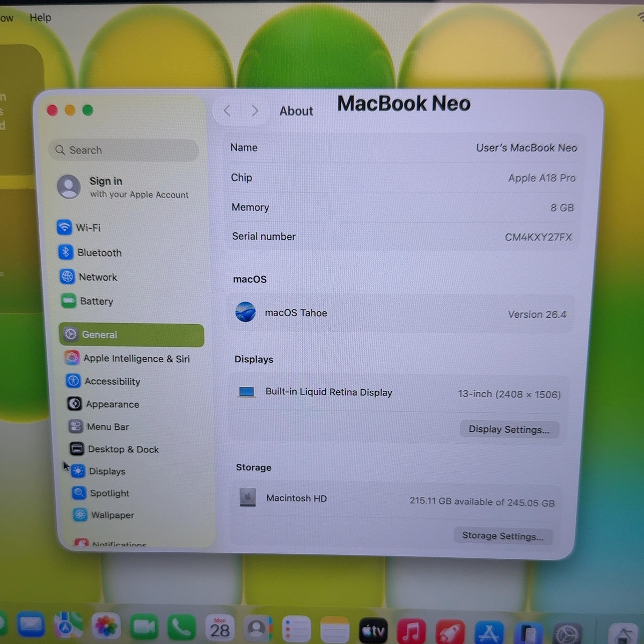
Task: Select the General sidebar item
Action: point(131,335)
